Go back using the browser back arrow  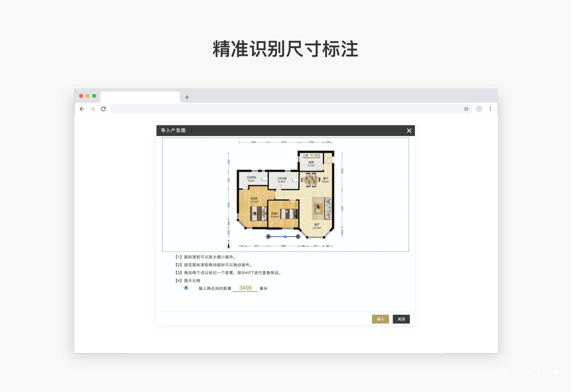pyautogui.click(x=82, y=109)
